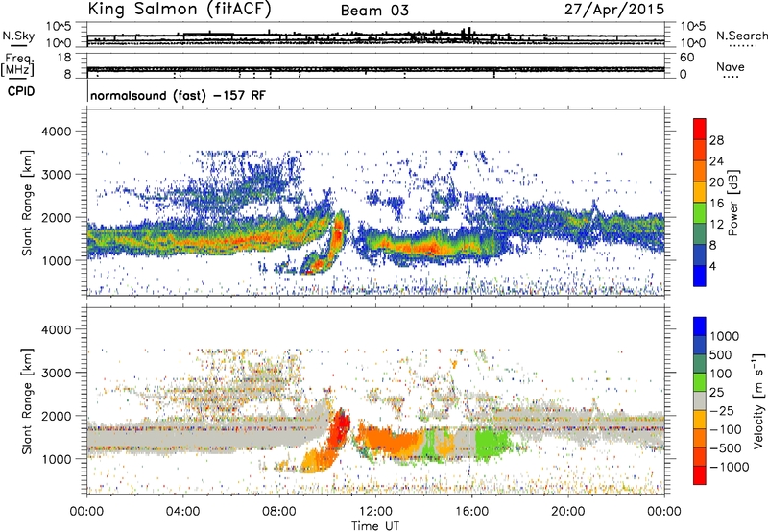Click the 'Nave' legend label
Viewport: 768px width, 532px height.
click(731, 66)
